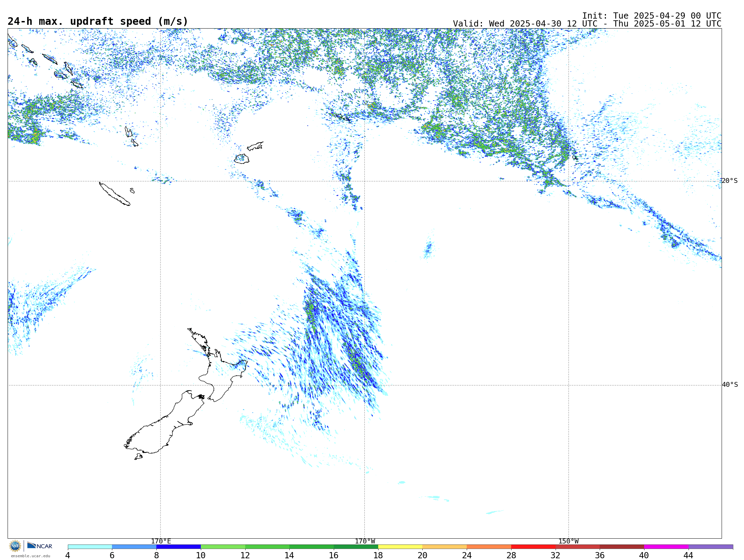The height and width of the screenshot is (560, 744).
Task: Click the '170°E' longitude label
Action: click(161, 541)
